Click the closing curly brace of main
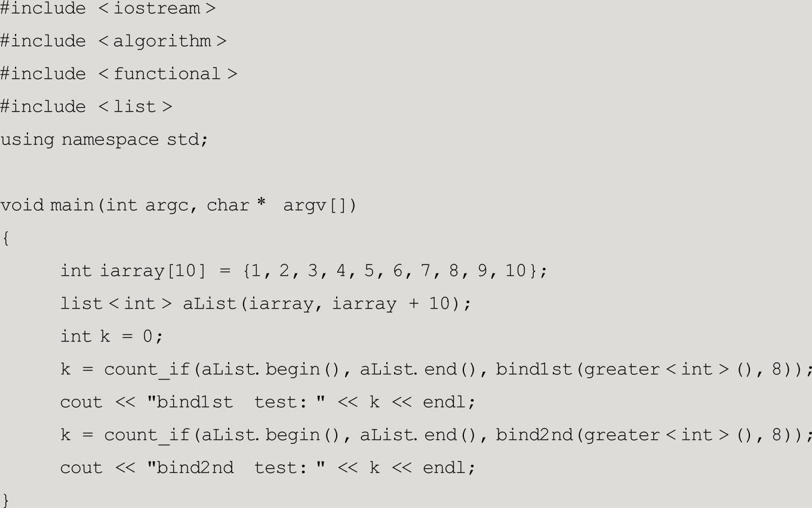This screenshot has height=508, width=812. pyautogui.click(x=5, y=500)
